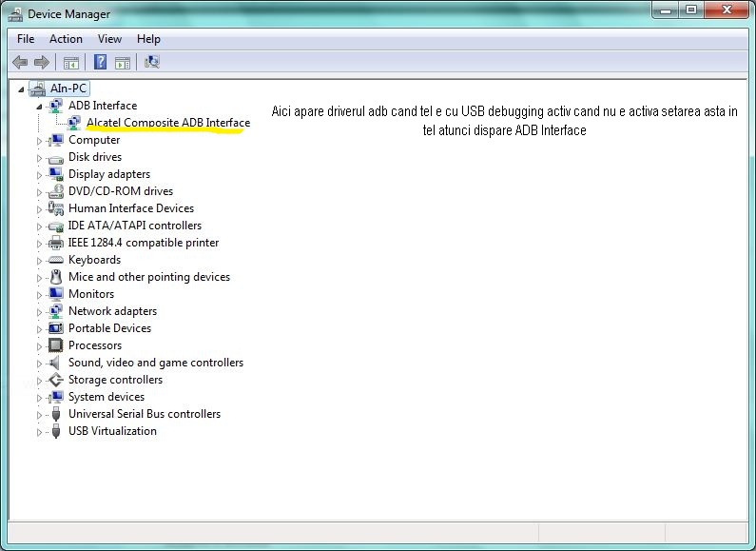The image size is (756, 551).
Task: Select the ADB Interface label
Action: click(x=103, y=106)
